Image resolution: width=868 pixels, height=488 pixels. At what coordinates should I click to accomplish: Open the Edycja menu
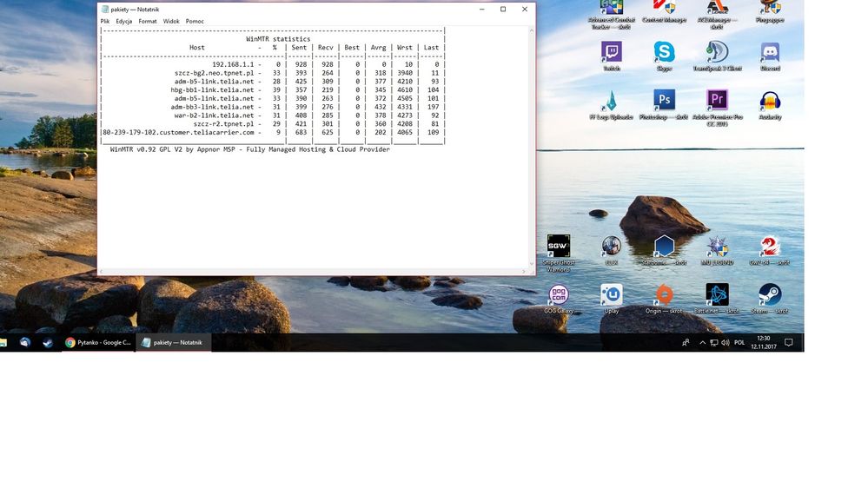pos(124,21)
